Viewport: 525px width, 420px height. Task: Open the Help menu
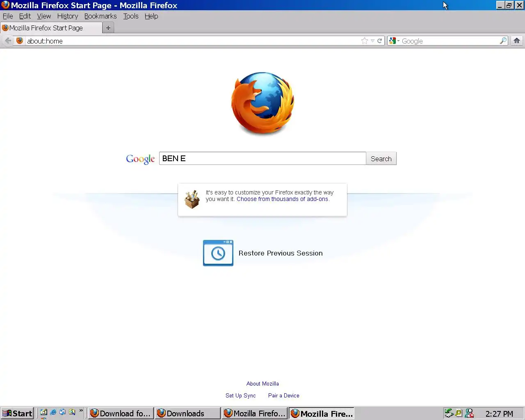coord(151,16)
